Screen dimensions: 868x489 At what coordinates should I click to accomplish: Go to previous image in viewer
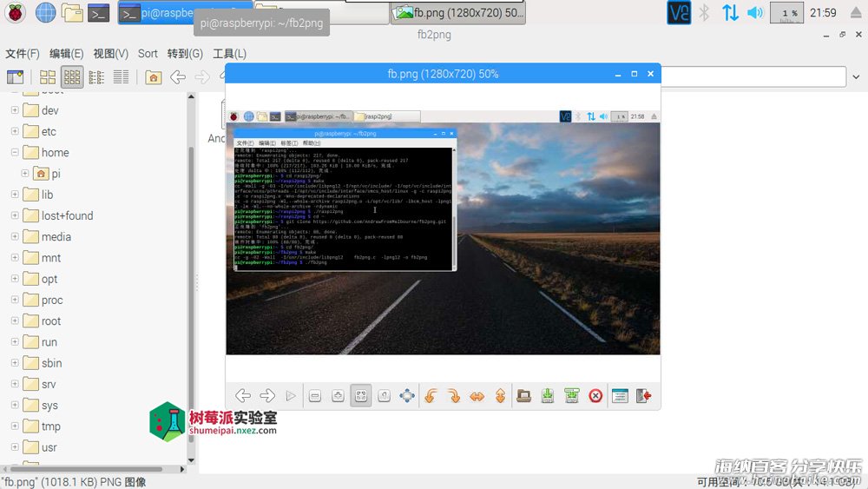click(x=243, y=395)
